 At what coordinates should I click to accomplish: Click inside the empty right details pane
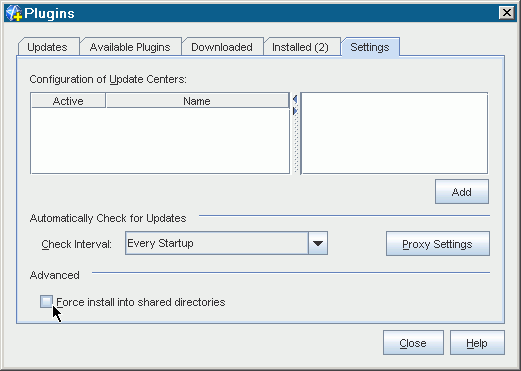pyautogui.click(x=394, y=133)
